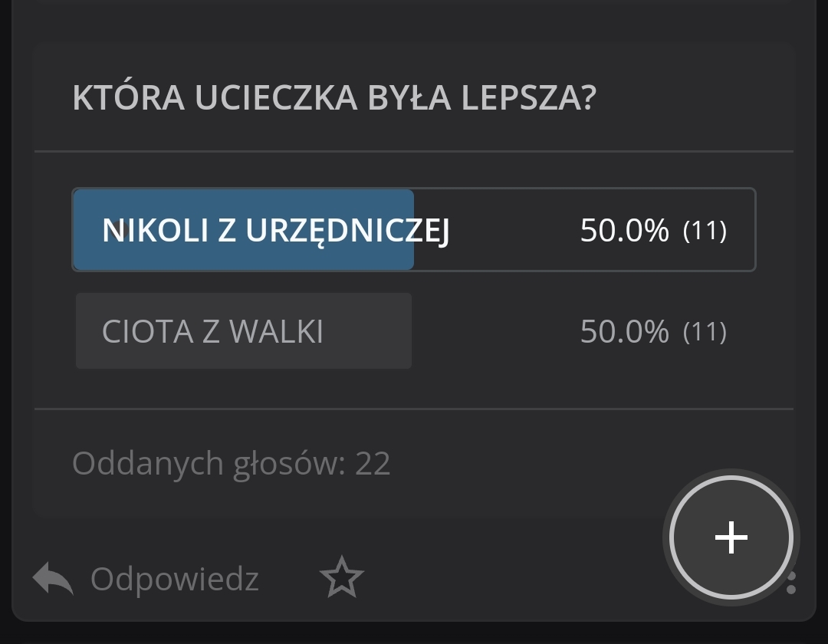Click 50.0% next to NIKOLI Z URZĘDNICZEJ
The image size is (828, 644).
point(624,230)
